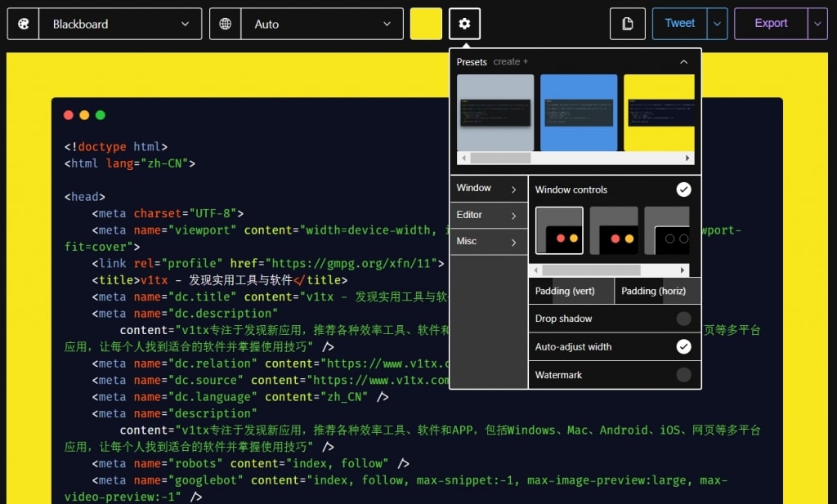Click the copy to clipboard icon

(x=628, y=24)
